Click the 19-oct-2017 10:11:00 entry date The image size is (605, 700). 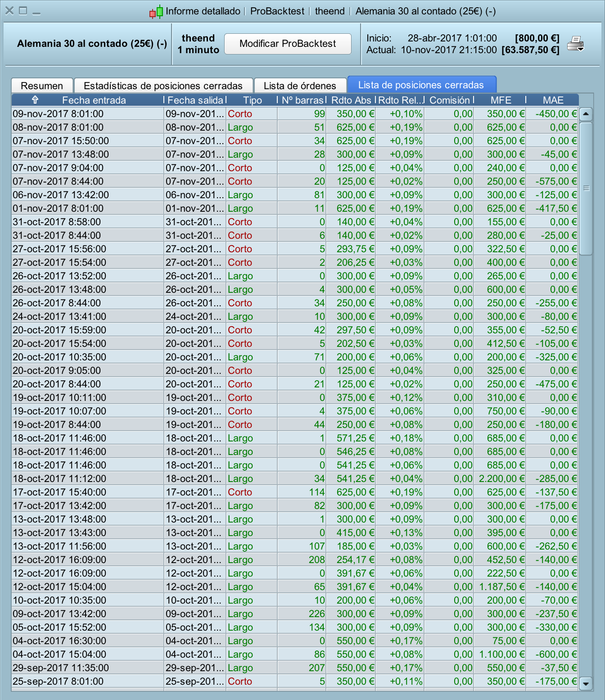coord(59,398)
